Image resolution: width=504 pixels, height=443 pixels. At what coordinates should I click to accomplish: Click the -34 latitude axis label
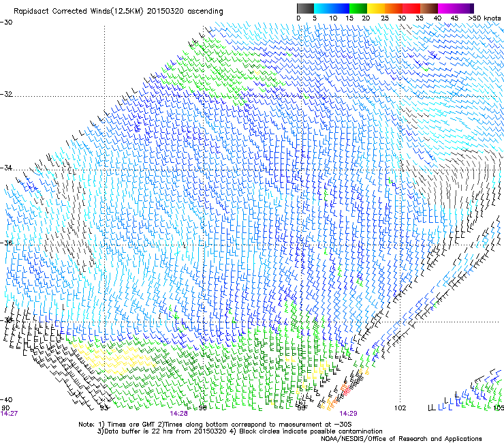coord(6,168)
